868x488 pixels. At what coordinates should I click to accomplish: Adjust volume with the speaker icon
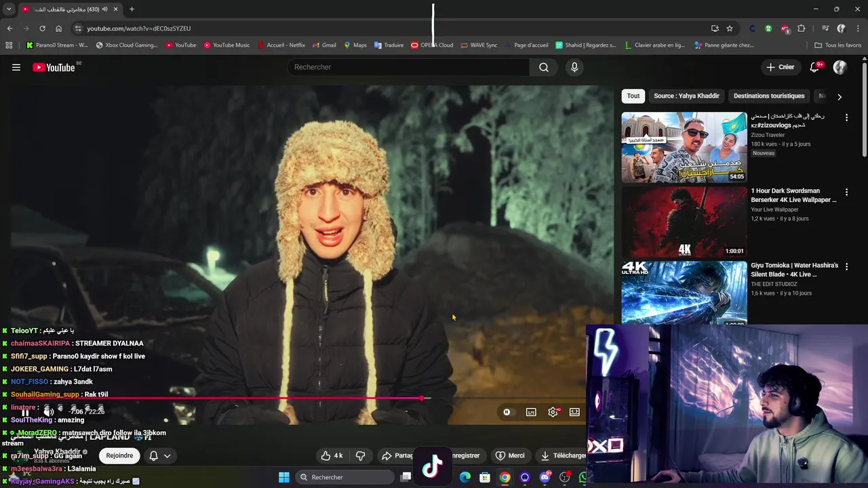(48, 411)
